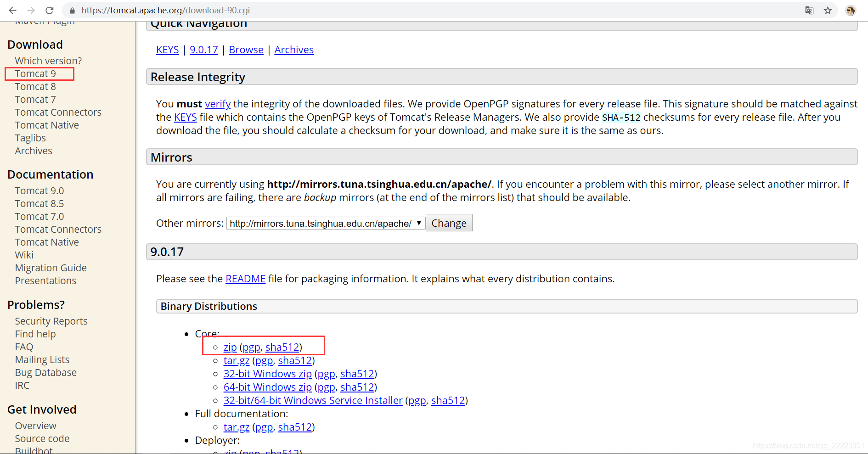Download the 64-bit Windows zip
The width and height of the screenshot is (868, 454).
coord(268,387)
